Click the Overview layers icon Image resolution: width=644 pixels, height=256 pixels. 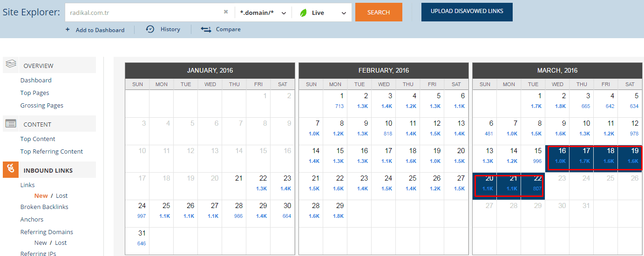[11, 65]
